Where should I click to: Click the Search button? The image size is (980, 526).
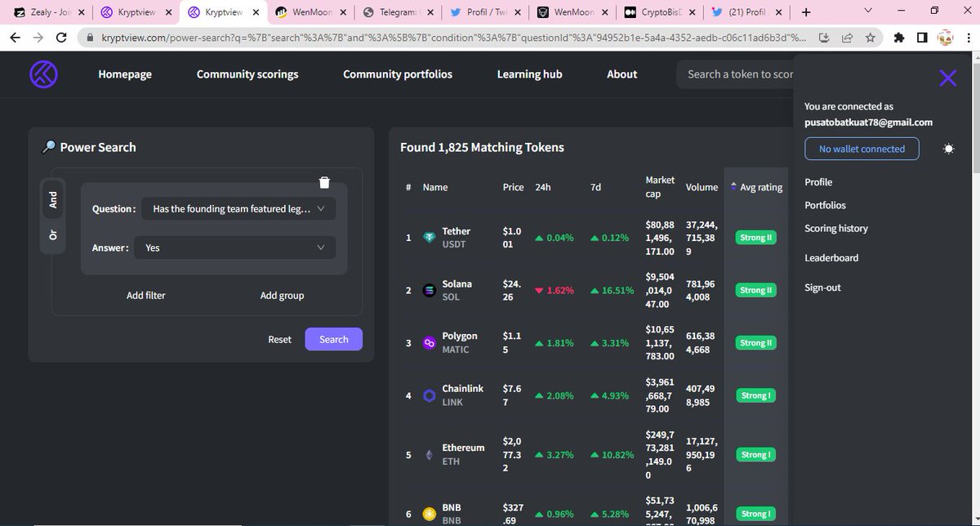[x=334, y=339]
